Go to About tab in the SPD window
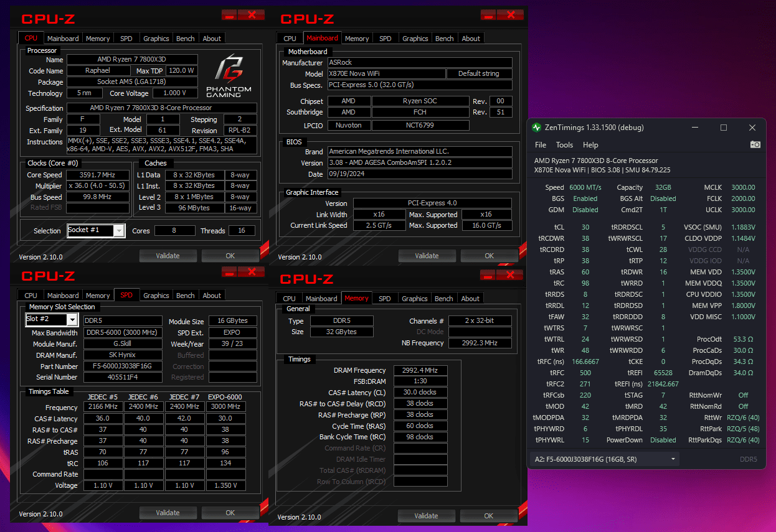This screenshot has width=776, height=532. (x=212, y=296)
